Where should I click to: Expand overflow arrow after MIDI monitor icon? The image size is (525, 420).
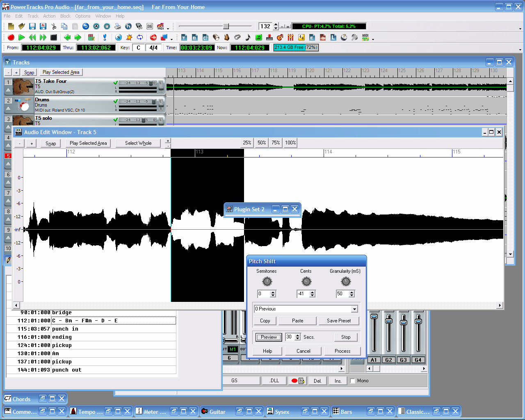(x=373, y=39)
